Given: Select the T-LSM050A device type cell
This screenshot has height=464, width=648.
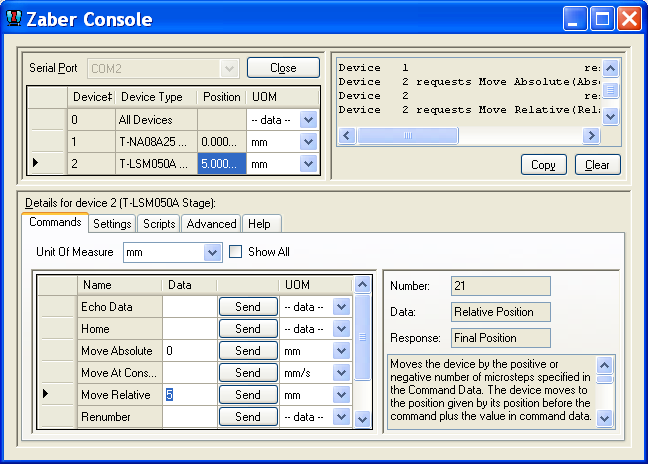Looking at the screenshot, I should [157, 164].
